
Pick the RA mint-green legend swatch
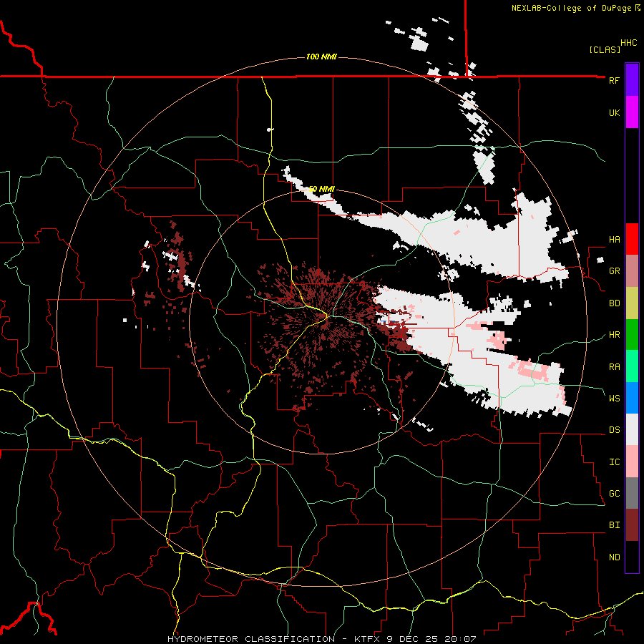click(632, 366)
